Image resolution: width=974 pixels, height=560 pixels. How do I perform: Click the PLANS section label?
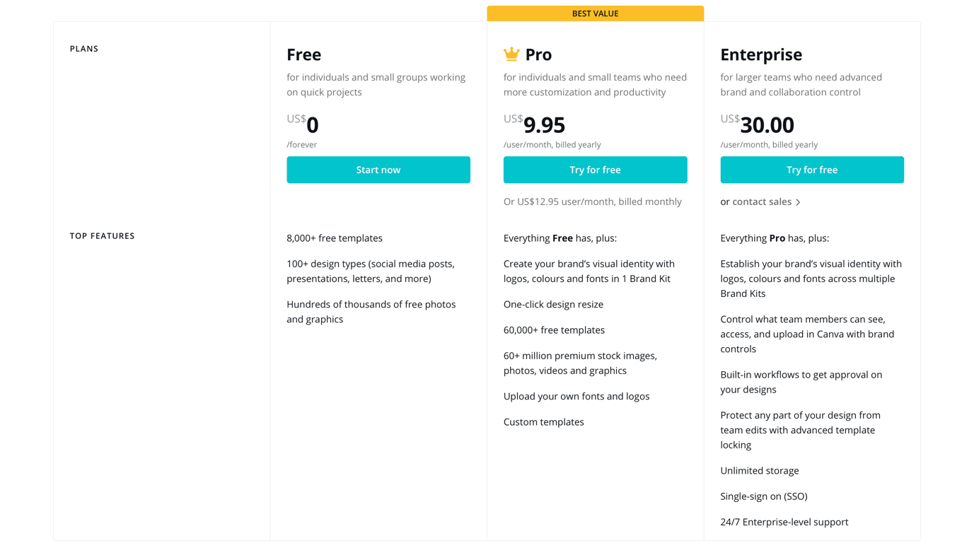click(84, 49)
